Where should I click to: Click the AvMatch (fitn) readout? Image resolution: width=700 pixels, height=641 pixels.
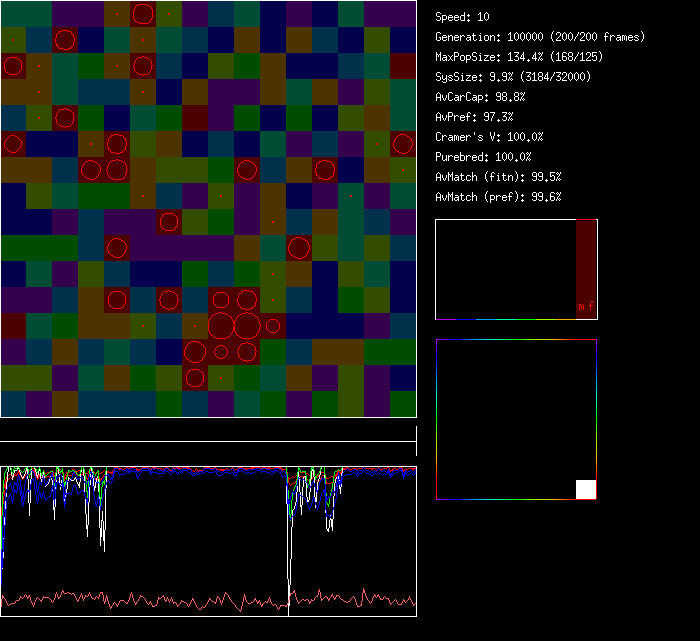tap(498, 177)
